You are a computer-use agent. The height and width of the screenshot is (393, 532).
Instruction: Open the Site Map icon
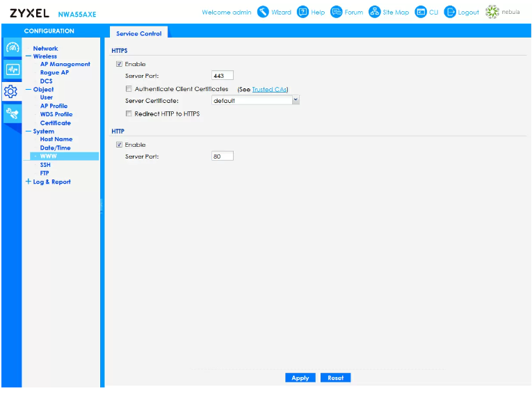(x=375, y=12)
